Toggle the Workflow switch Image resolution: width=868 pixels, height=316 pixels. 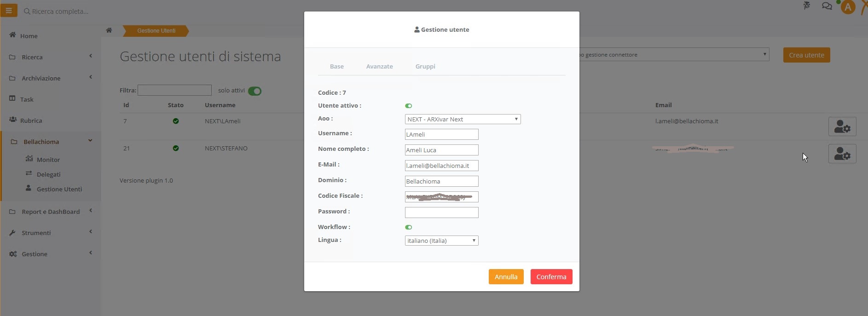(408, 227)
